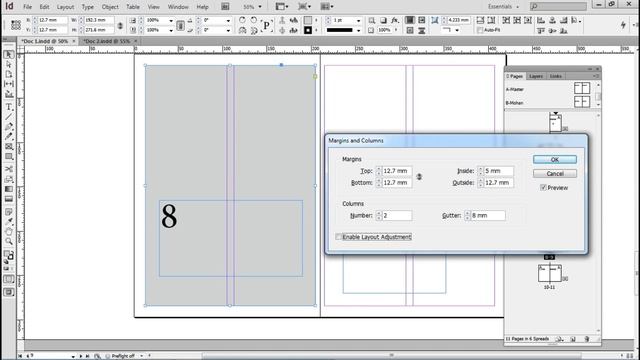Click the effects fx icon
Viewport: 640px width, 360px height.
pos(395,20)
